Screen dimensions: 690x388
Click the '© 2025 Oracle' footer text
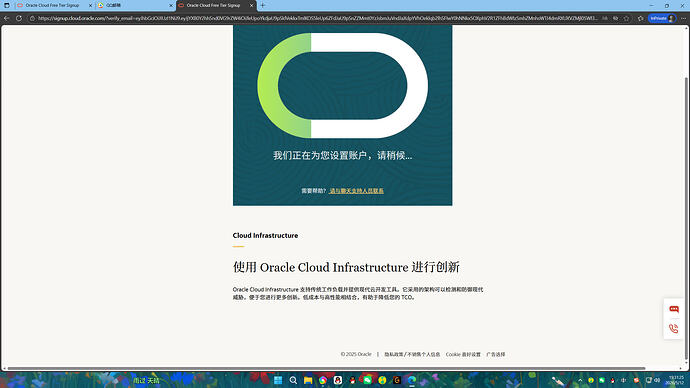point(356,354)
